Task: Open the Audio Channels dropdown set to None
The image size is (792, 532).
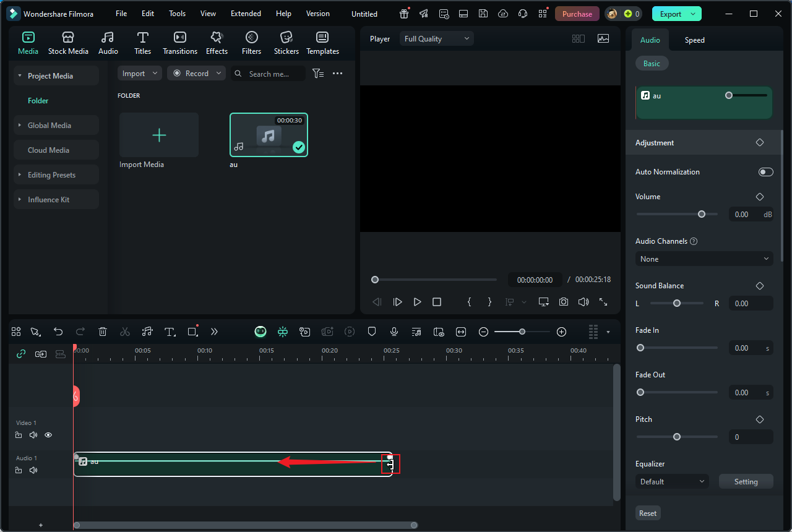Action: click(704, 259)
